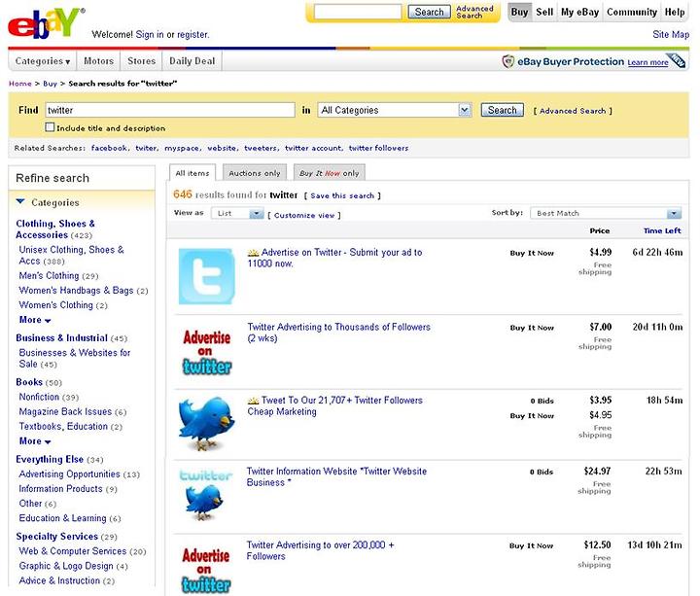The image size is (700, 596).
Task: Filter by Business & Industrial category
Action: (61, 338)
